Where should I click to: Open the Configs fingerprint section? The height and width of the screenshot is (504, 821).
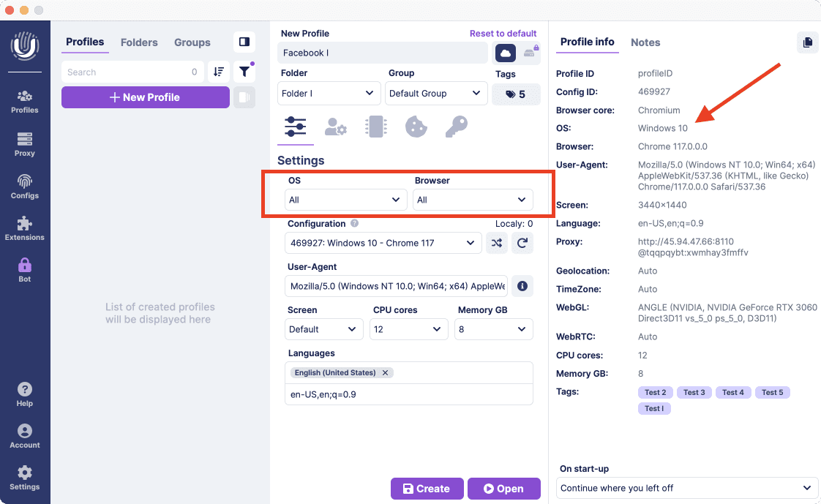[x=25, y=187]
